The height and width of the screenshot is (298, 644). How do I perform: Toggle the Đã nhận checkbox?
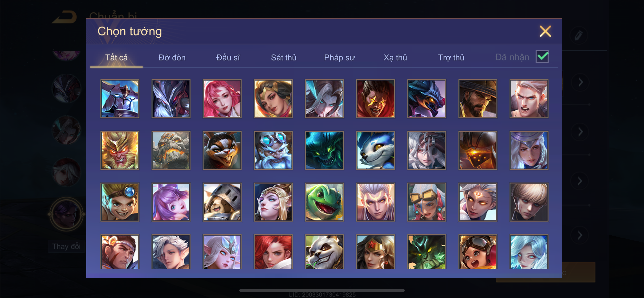542,56
